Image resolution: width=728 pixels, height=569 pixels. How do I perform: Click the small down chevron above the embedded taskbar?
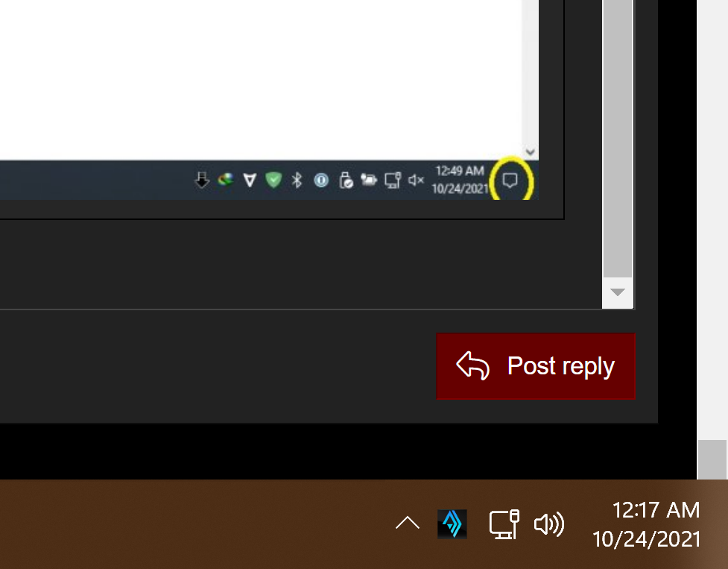[x=531, y=152]
